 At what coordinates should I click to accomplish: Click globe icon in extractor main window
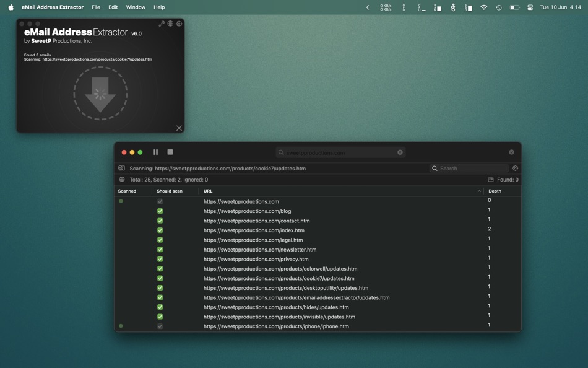click(x=170, y=24)
